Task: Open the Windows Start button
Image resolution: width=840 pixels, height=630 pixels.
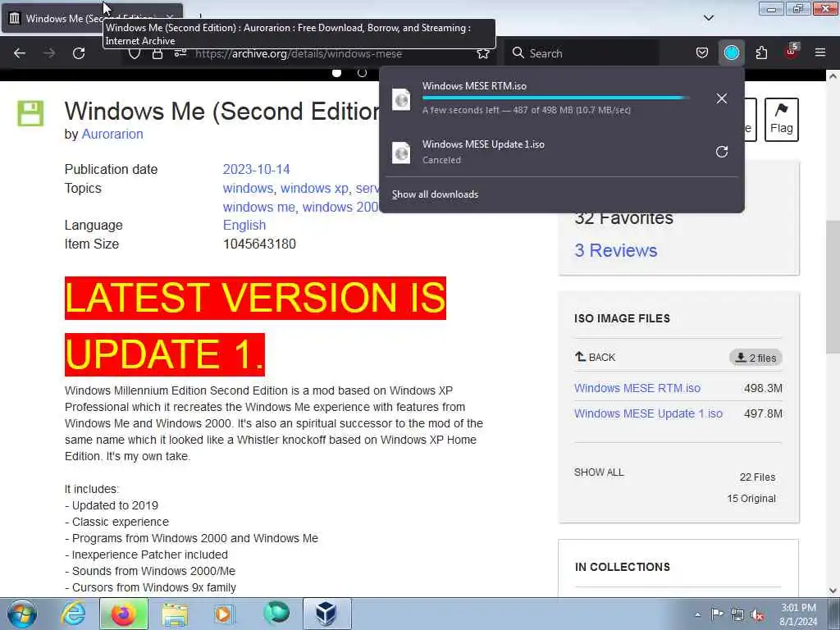Action: coord(22,614)
